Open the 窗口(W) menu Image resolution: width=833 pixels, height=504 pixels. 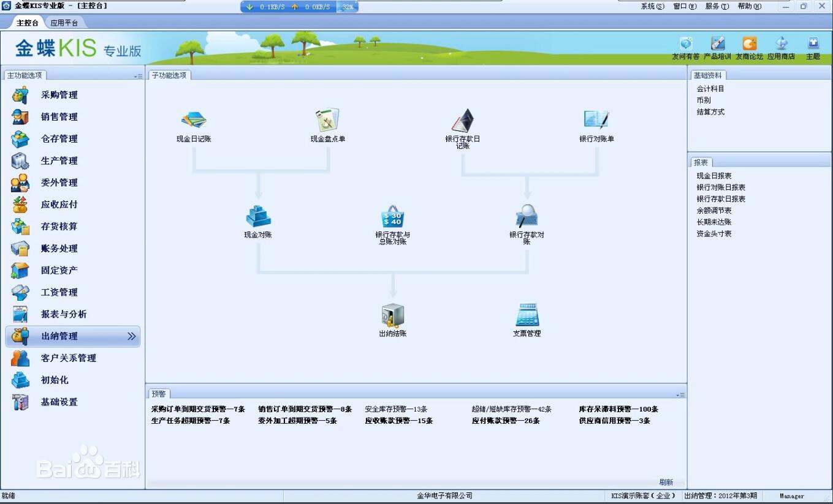tap(685, 6)
